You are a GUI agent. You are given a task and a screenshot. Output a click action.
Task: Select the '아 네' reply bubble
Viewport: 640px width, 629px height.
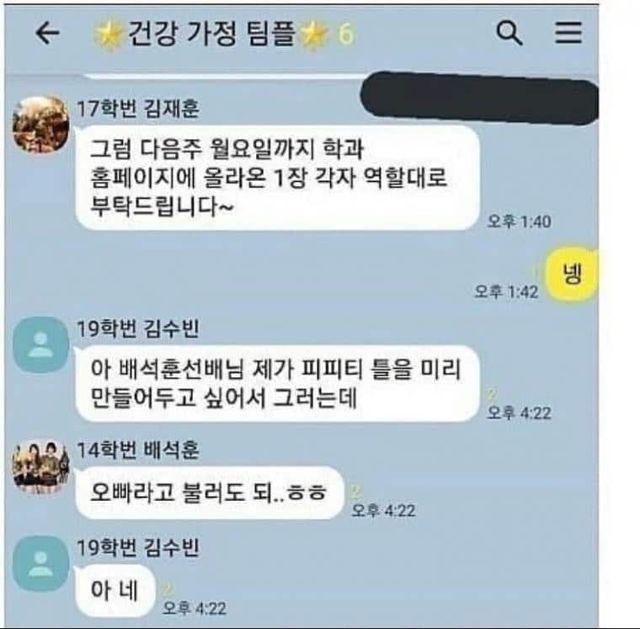[115, 590]
